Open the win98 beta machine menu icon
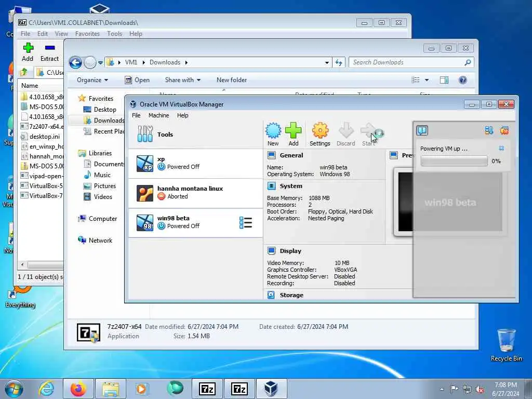This screenshot has width=532, height=399. pyautogui.click(x=246, y=223)
